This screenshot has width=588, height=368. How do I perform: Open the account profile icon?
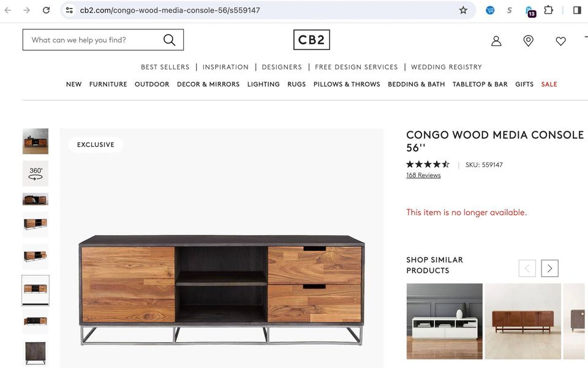496,41
